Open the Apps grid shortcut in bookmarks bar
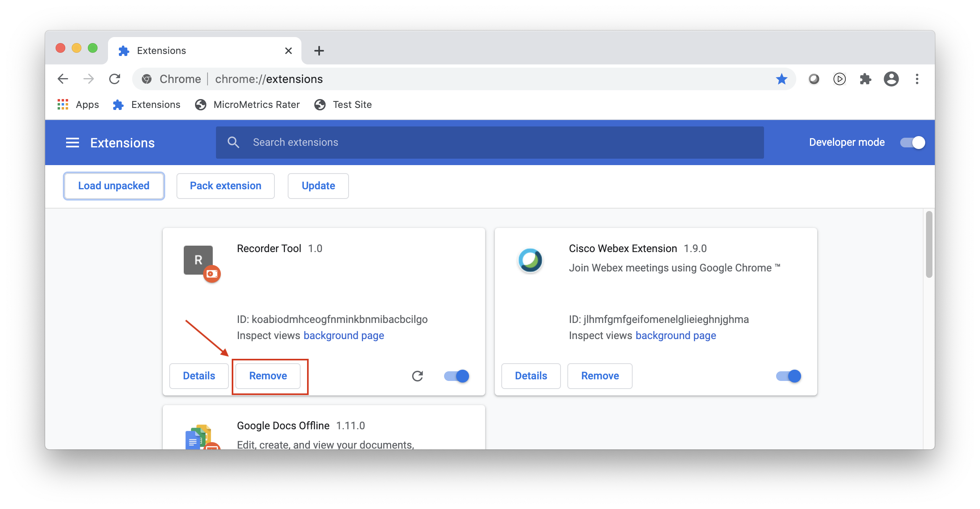 click(x=78, y=105)
